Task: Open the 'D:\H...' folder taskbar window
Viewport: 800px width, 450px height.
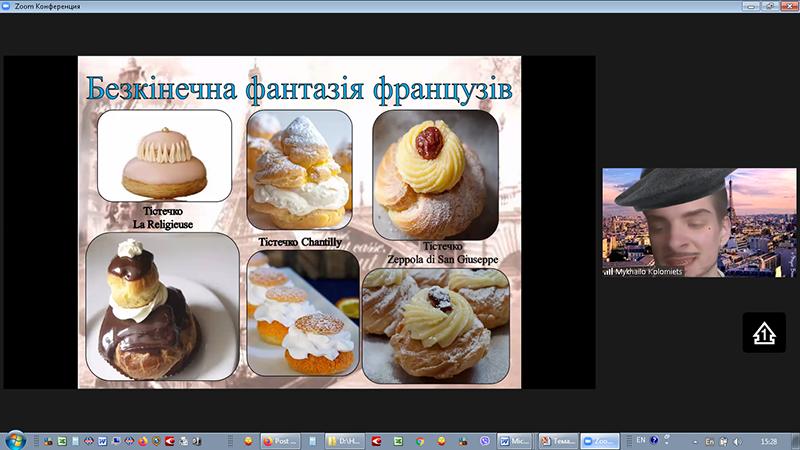Action: pos(345,440)
